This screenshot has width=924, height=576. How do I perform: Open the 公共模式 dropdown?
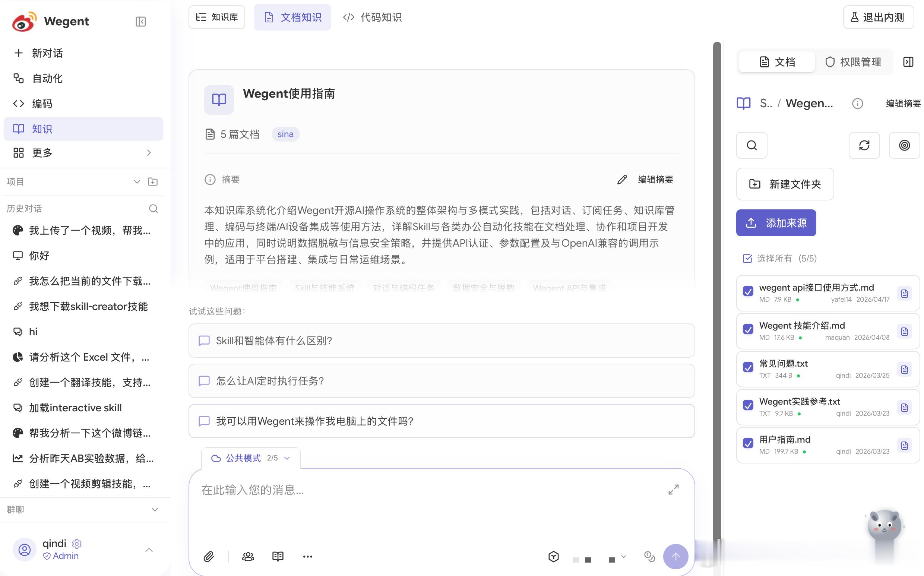click(251, 458)
